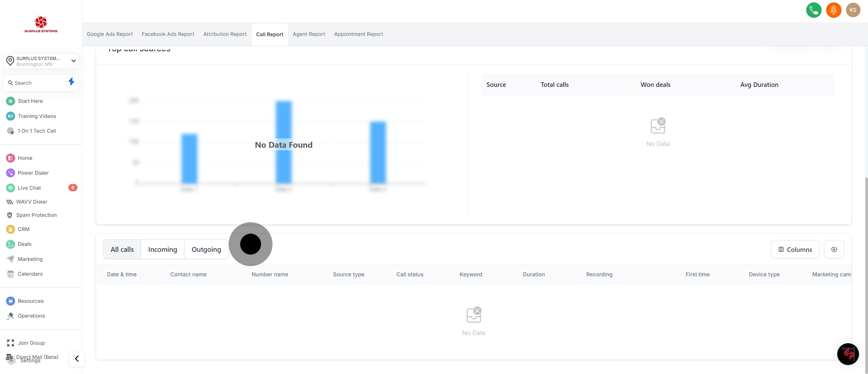Select the All calls filter
The width and height of the screenshot is (868, 374).
point(122,249)
